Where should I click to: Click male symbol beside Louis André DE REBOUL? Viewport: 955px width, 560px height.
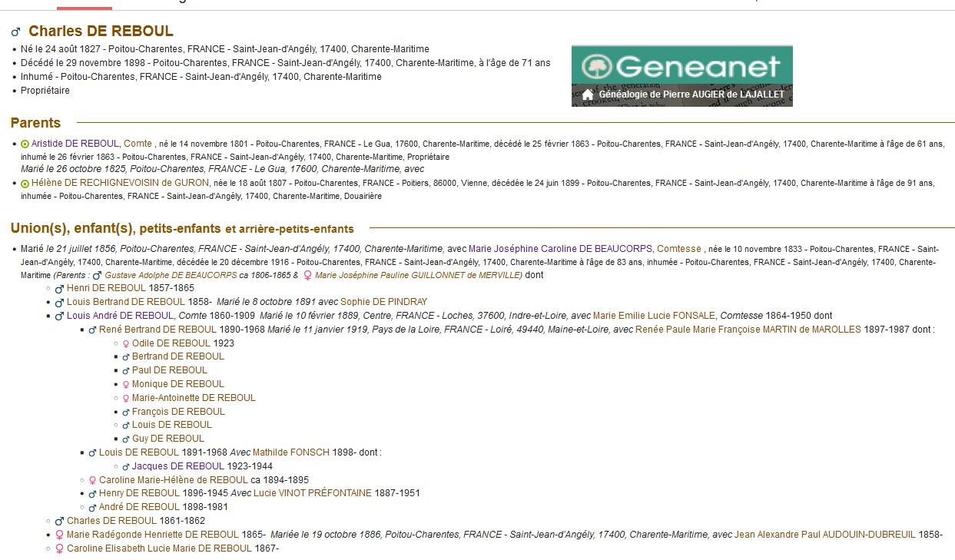click(x=60, y=316)
